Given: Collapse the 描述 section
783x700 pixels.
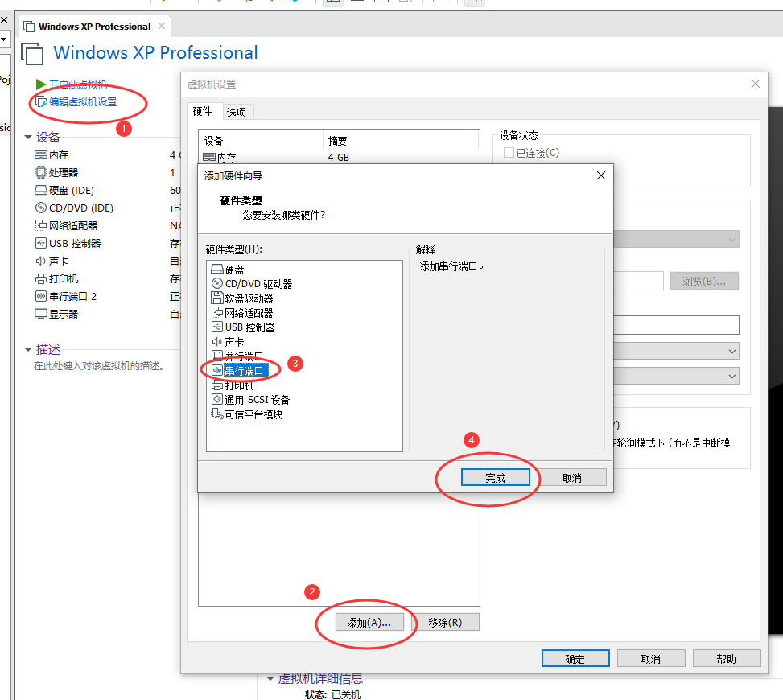Looking at the screenshot, I should pos(28,349).
